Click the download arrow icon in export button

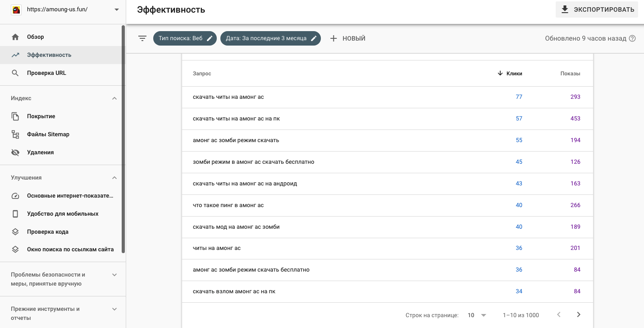point(565,9)
